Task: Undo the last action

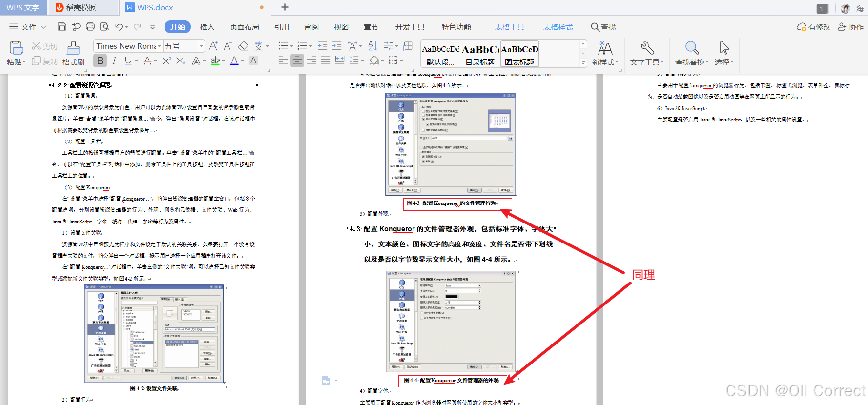Action: coord(119,27)
